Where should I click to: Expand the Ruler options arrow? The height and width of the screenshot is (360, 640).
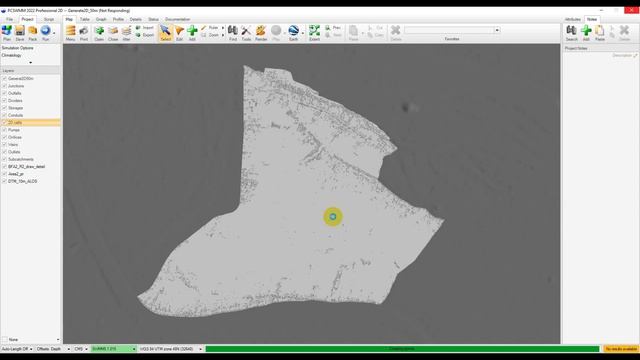click(x=223, y=28)
